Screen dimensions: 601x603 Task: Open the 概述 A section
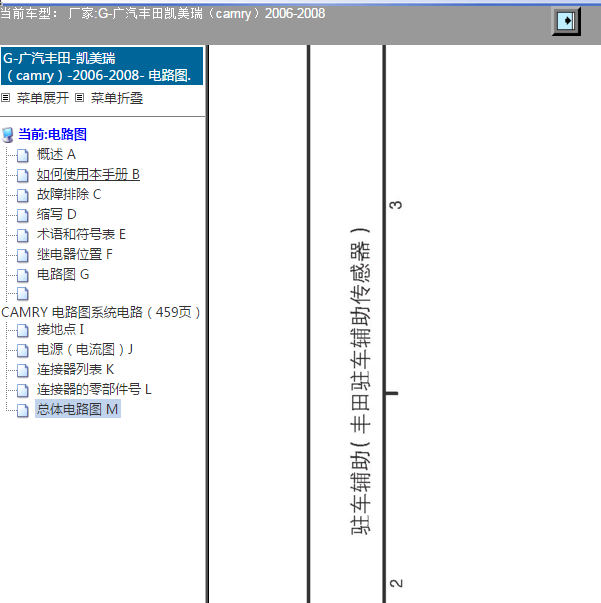[56, 154]
